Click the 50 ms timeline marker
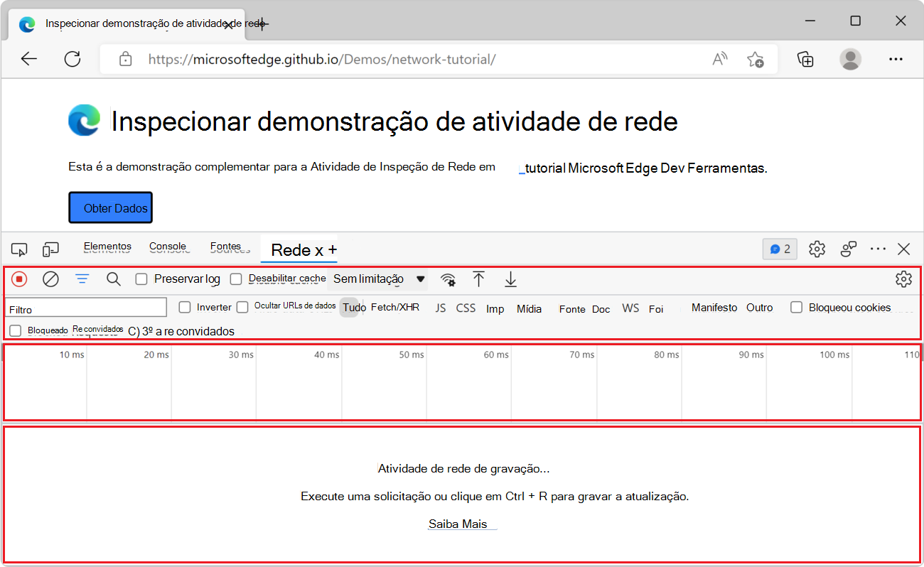 click(411, 355)
